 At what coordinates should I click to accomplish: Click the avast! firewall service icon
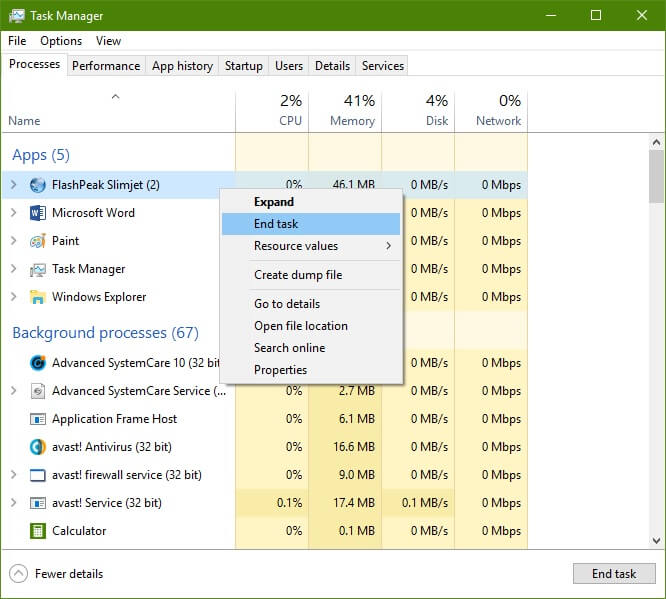point(37,475)
